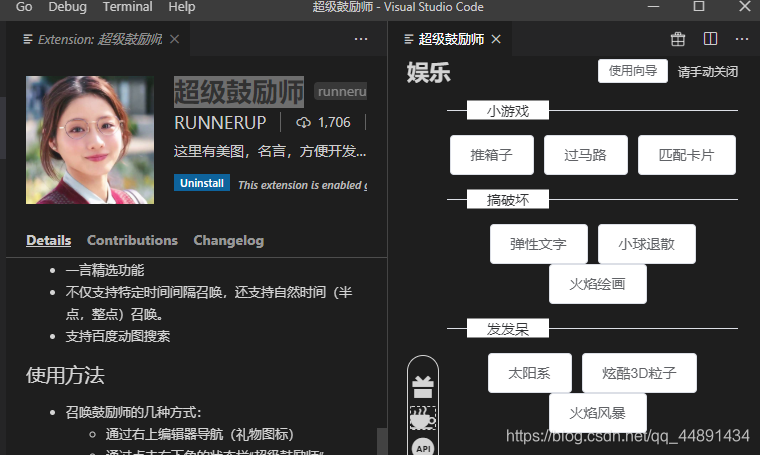The height and width of the screenshot is (455, 760).
Task: Open the Terminal menu
Action: pyautogui.click(x=127, y=7)
